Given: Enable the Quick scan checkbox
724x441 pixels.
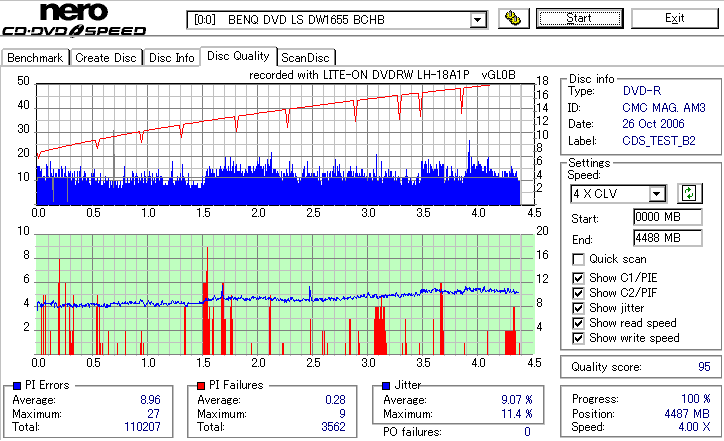Looking at the screenshot, I should (x=578, y=259).
